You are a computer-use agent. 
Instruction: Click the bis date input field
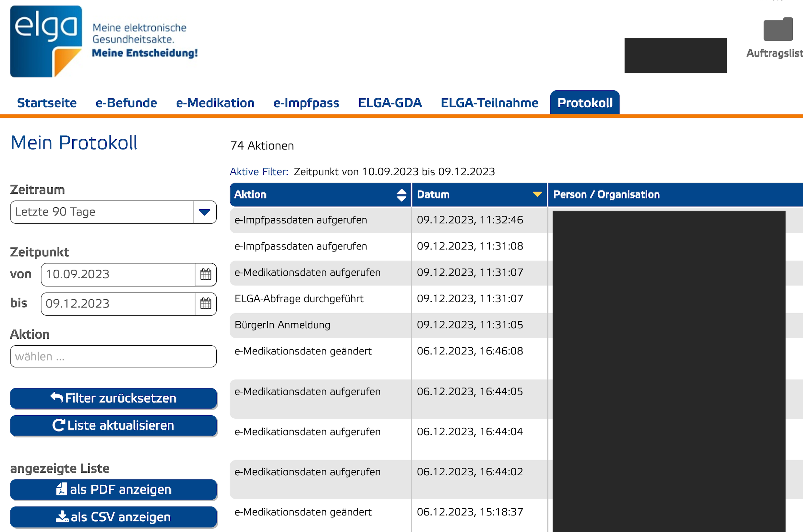click(118, 304)
